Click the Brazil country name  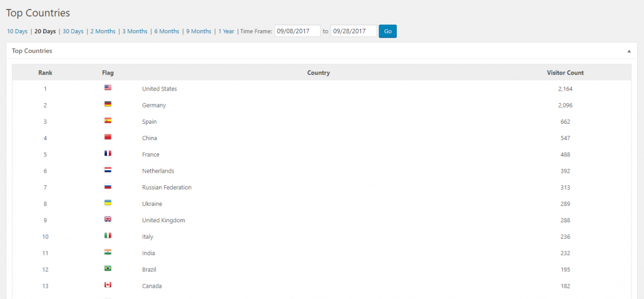tap(149, 269)
